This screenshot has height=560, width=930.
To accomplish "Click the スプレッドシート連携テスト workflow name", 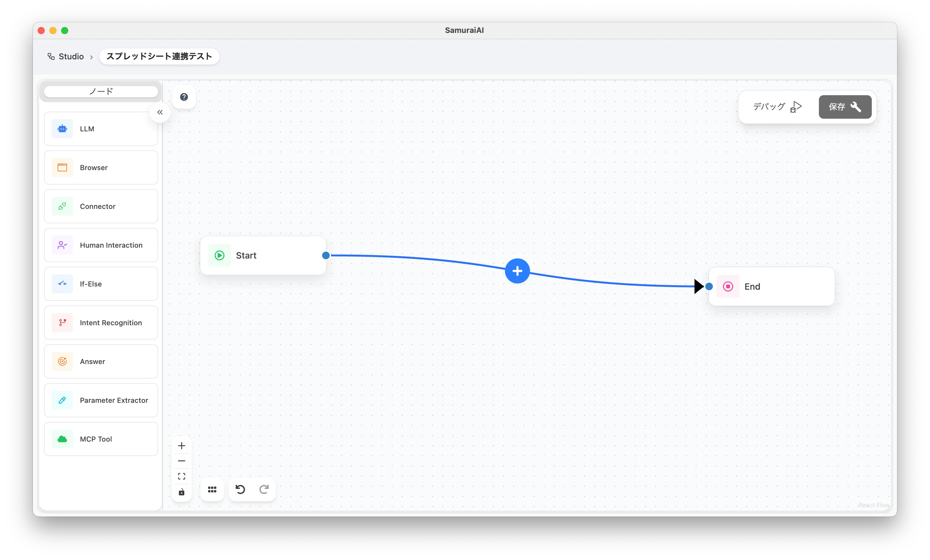I will (159, 57).
